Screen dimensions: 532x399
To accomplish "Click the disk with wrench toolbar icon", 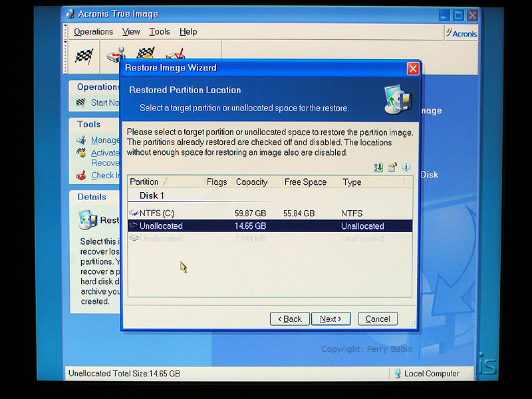I will [x=116, y=55].
